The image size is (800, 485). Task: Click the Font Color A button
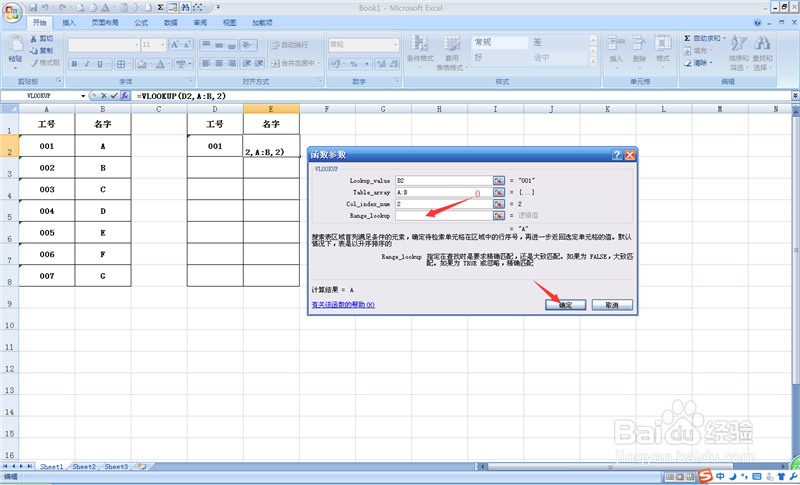tap(160, 64)
